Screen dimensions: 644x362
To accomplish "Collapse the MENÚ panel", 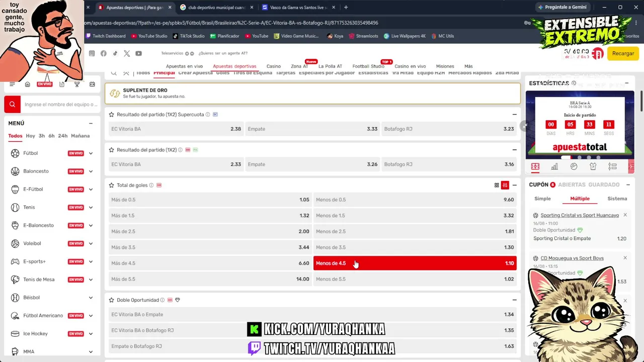I will pos(91,123).
